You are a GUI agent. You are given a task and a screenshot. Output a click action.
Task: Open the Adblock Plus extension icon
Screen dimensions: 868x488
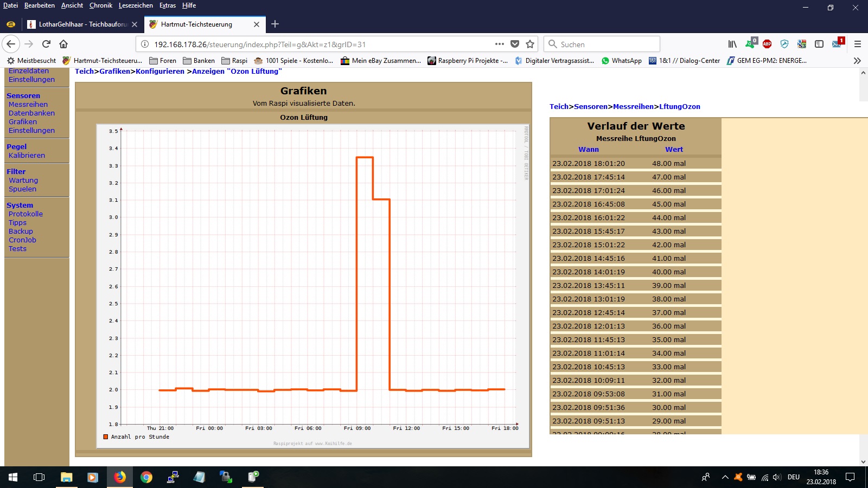click(767, 44)
